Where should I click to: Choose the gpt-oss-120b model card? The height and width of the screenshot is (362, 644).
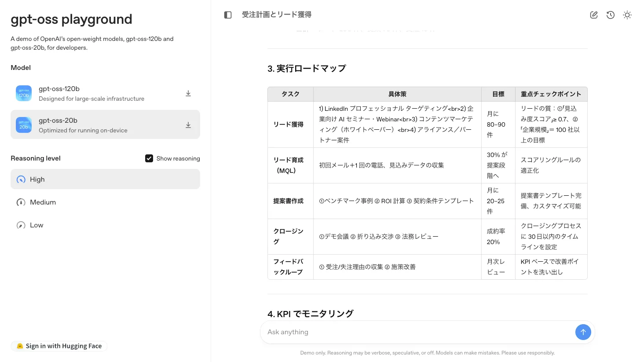[x=105, y=93]
